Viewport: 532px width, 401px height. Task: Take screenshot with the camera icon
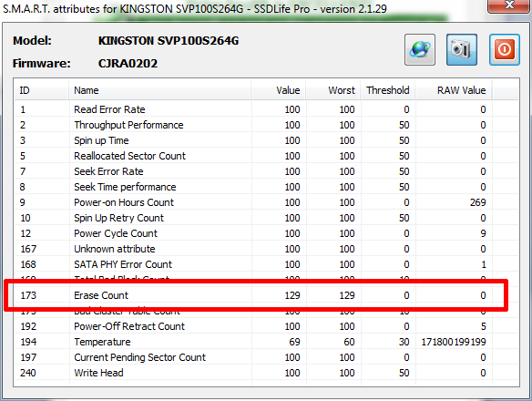pyautogui.click(x=462, y=49)
